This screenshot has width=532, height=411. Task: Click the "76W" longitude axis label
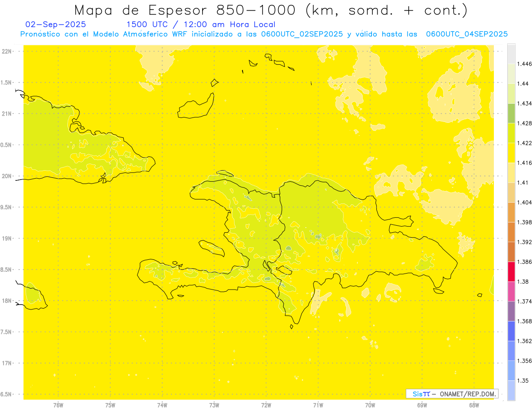pyautogui.click(x=58, y=405)
